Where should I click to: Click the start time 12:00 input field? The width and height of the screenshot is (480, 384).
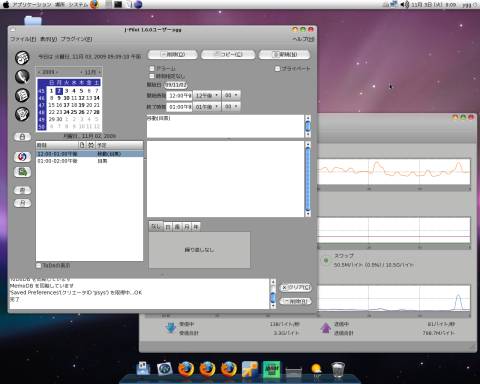click(179, 96)
